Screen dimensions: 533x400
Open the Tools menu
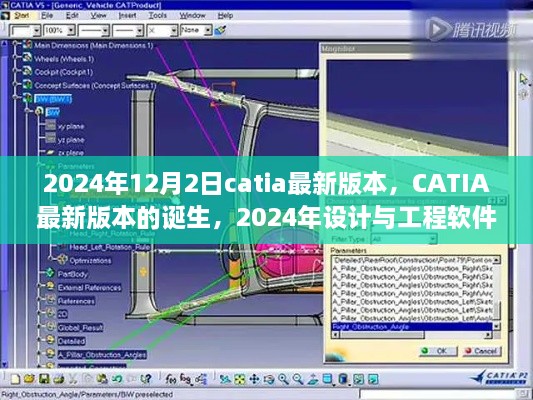coord(158,16)
